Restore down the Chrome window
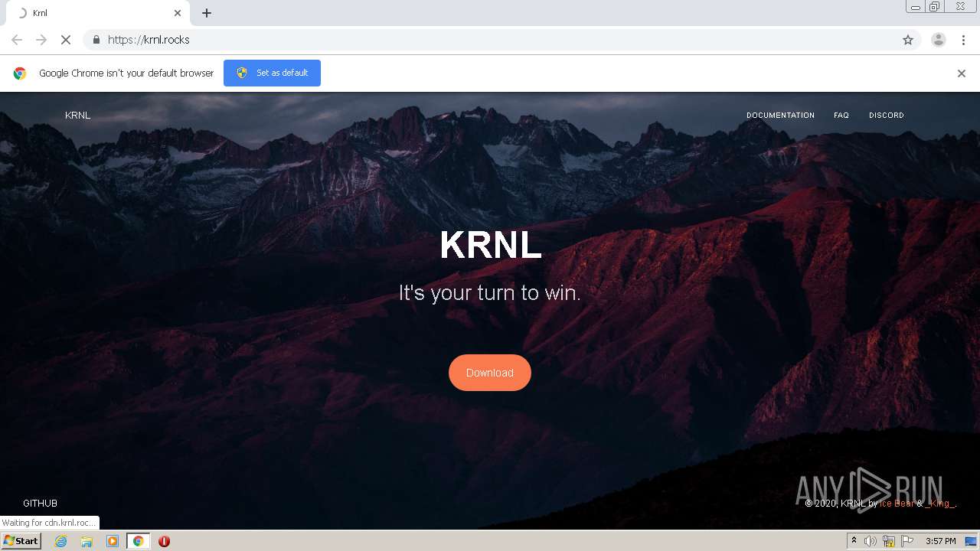This screenshot has height=551, width=980. [x=935, y=7]
